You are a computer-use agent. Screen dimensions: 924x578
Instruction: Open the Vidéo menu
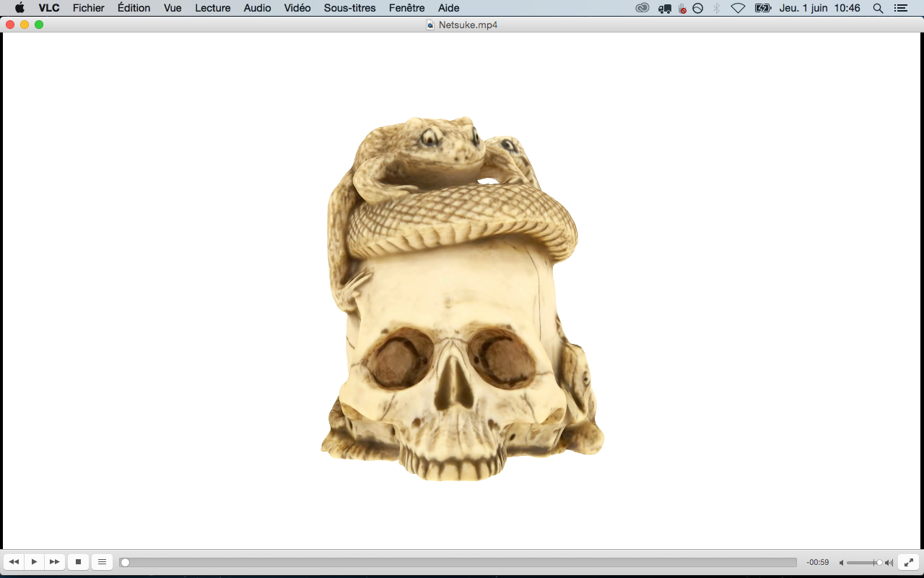297,8
